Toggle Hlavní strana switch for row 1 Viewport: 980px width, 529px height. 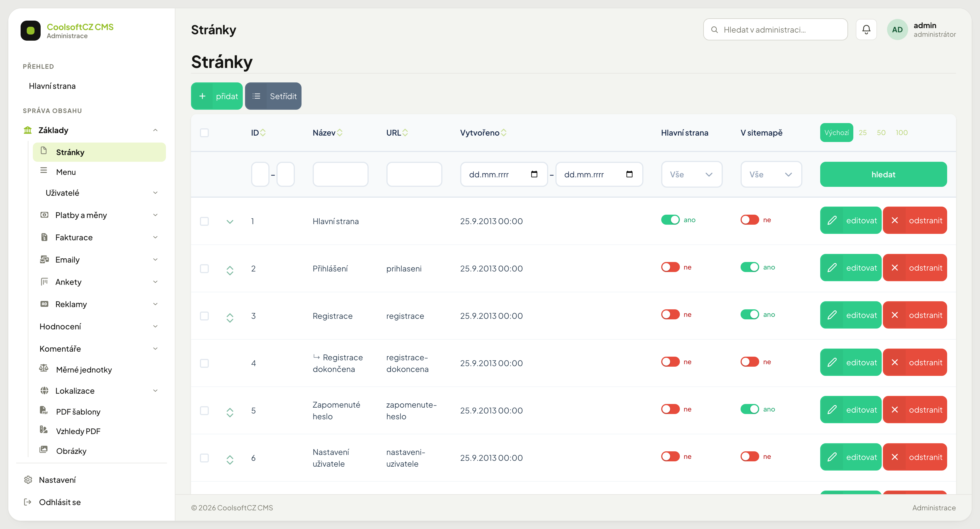(670, 220)
